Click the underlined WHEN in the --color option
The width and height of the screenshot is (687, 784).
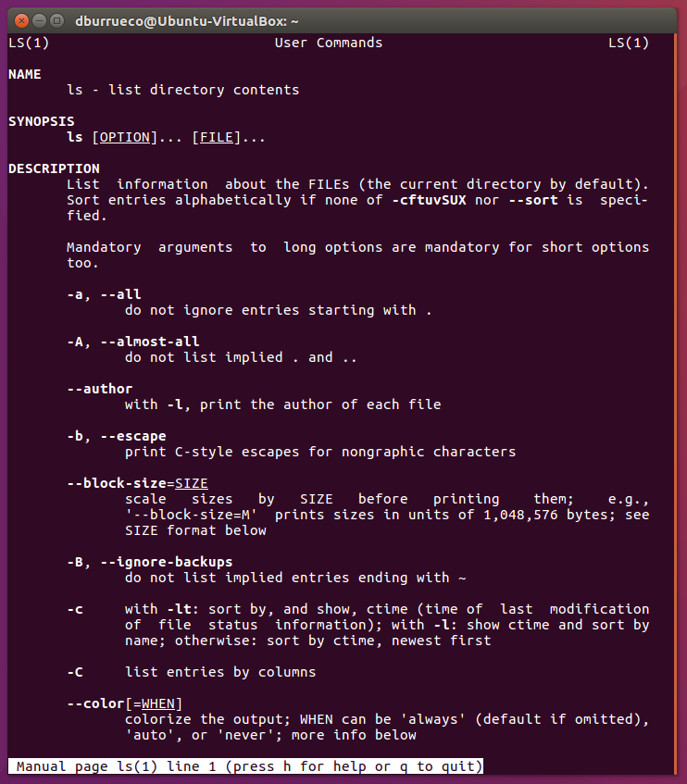158,703
